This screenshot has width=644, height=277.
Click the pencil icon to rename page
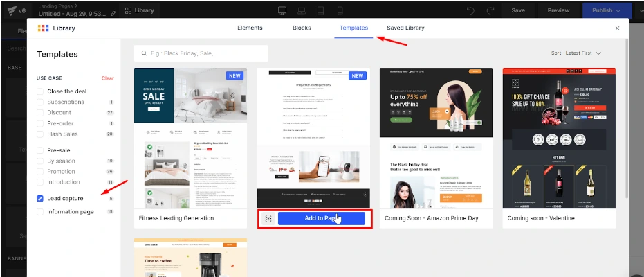(113, 14)
